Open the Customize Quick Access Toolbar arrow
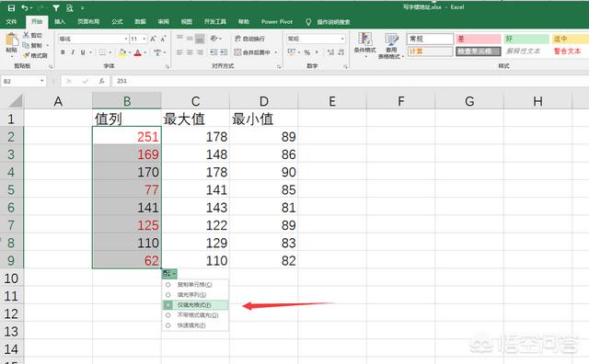Screen dimensions: 589x364 (82, 8)
